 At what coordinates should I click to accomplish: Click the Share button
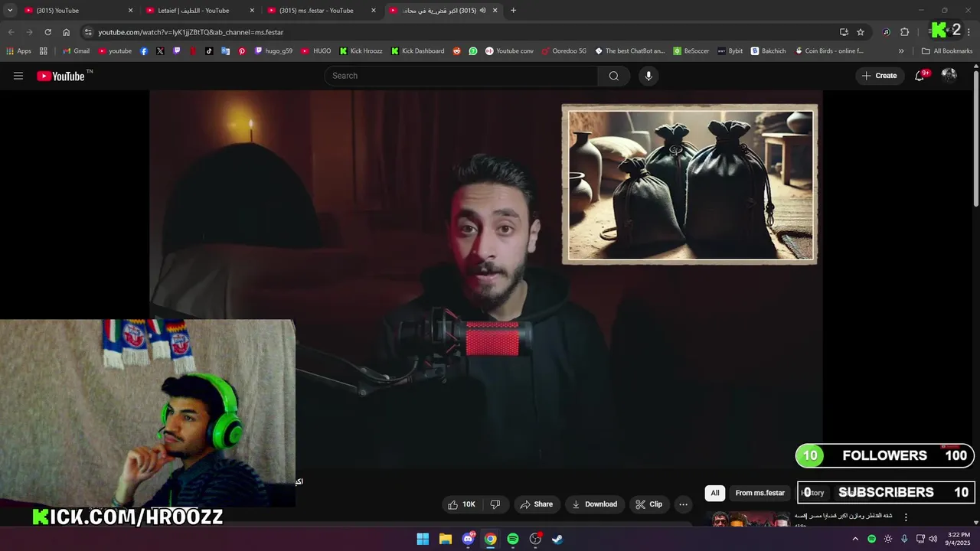point(537,504)
